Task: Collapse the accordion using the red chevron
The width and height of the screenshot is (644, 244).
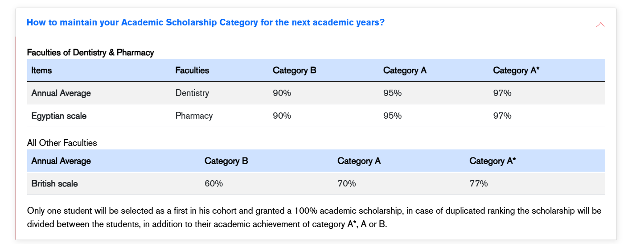Action: click(x=600, y=25)
